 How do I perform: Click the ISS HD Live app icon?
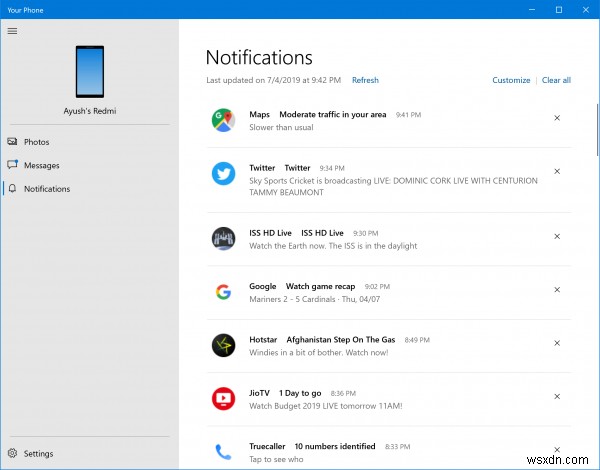223,238
